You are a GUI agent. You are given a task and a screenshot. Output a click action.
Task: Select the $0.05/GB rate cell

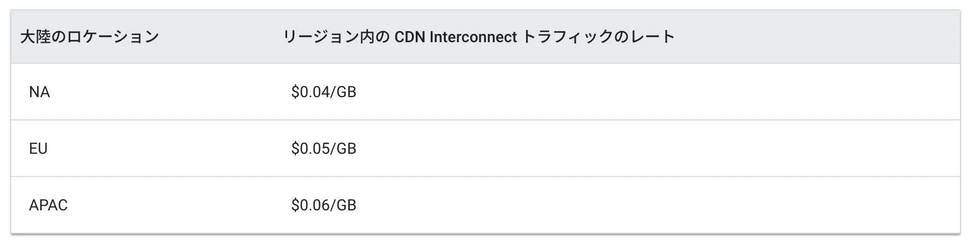click(324, 148)
